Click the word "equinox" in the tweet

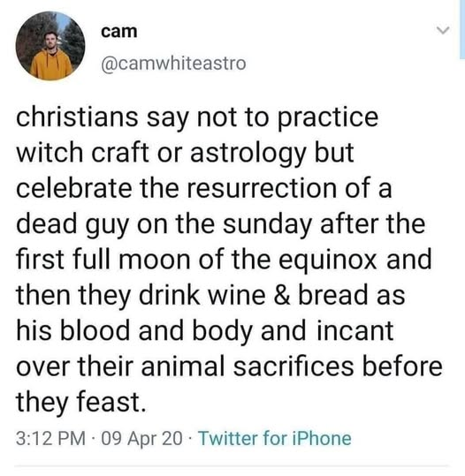click(x=328, y=260)
